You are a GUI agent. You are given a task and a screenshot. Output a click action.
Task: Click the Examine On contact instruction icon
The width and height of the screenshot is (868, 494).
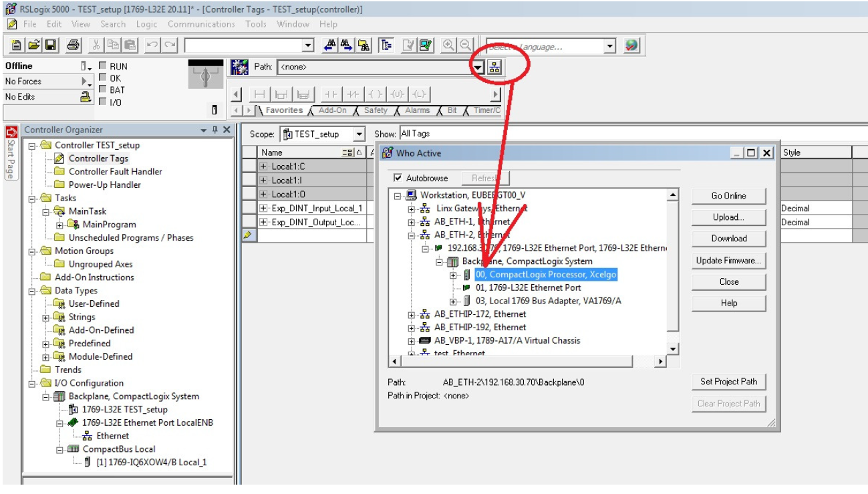(330, 94)
